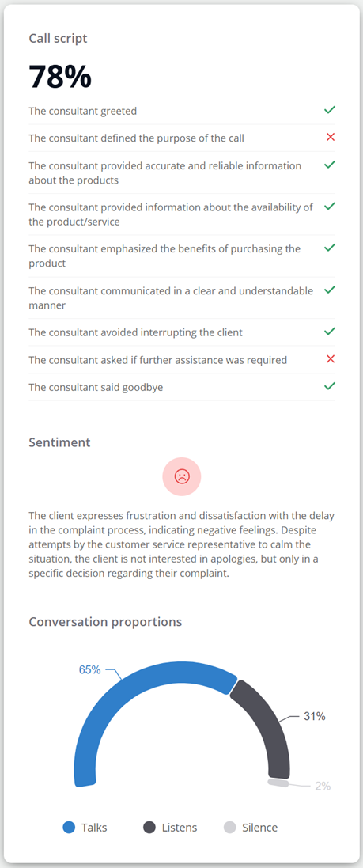Click the 31% chart label

tap(314, 716)
